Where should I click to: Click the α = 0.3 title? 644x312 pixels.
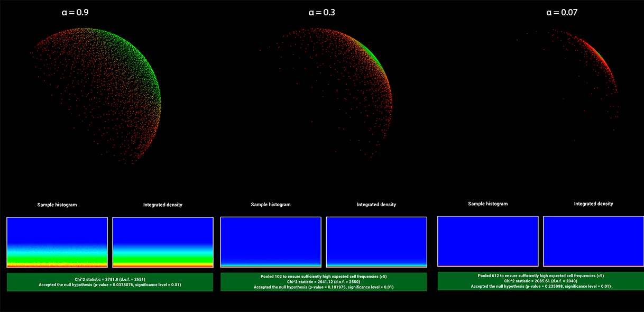(322, 12)
